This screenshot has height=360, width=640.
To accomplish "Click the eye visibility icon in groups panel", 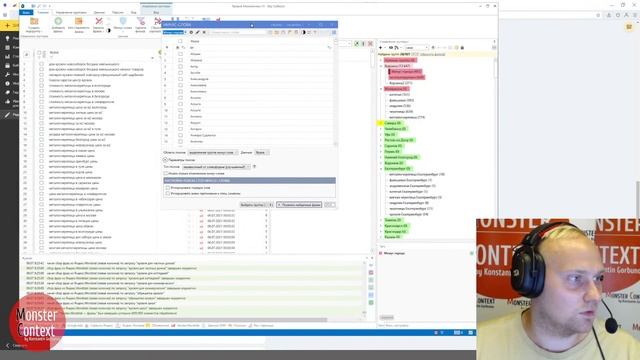I will pyautogui.click(x=391, y=48).
